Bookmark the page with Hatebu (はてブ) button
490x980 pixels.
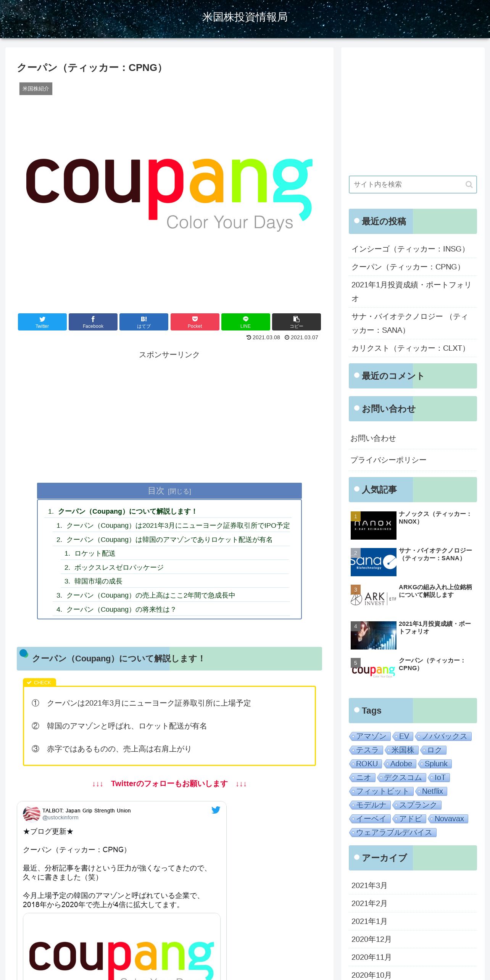point(144,322)
